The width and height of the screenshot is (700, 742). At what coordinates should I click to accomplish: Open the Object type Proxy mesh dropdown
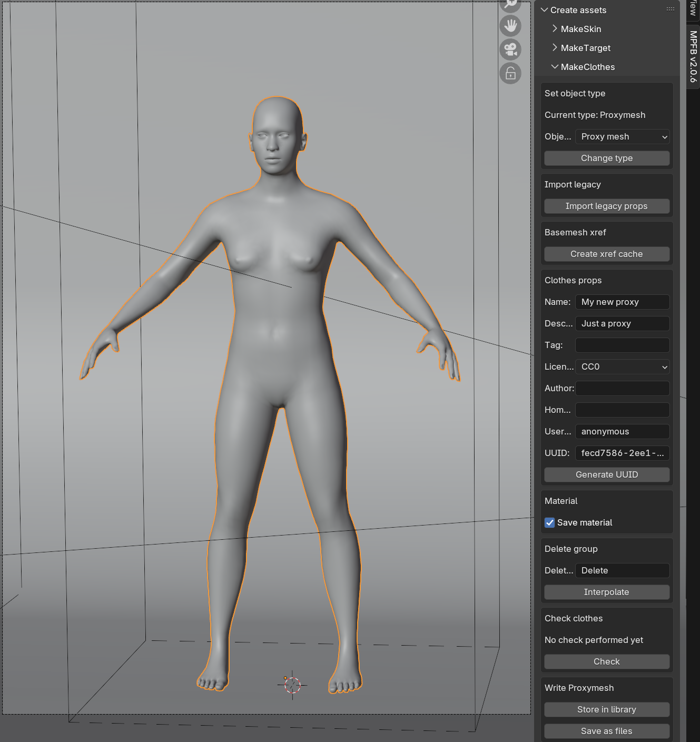pos(623,136)
